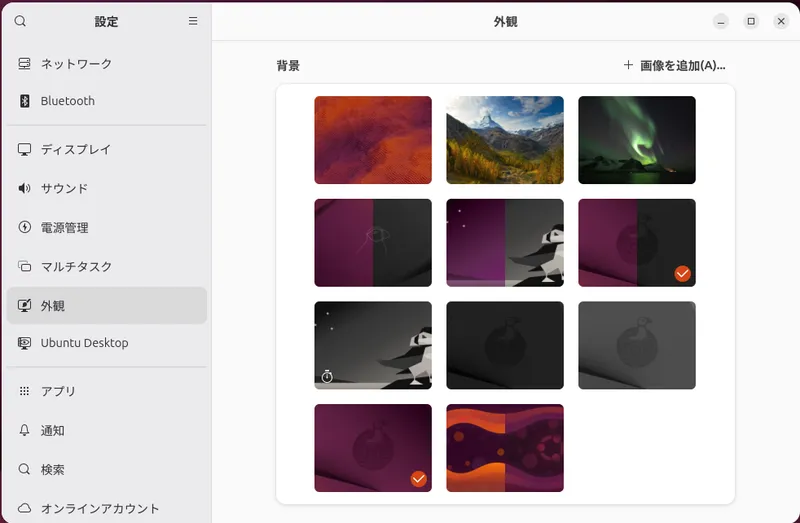Click the 通知 bell icon
Screen dimensions: 800x523
pyautogui.click(x=24, y=430)
